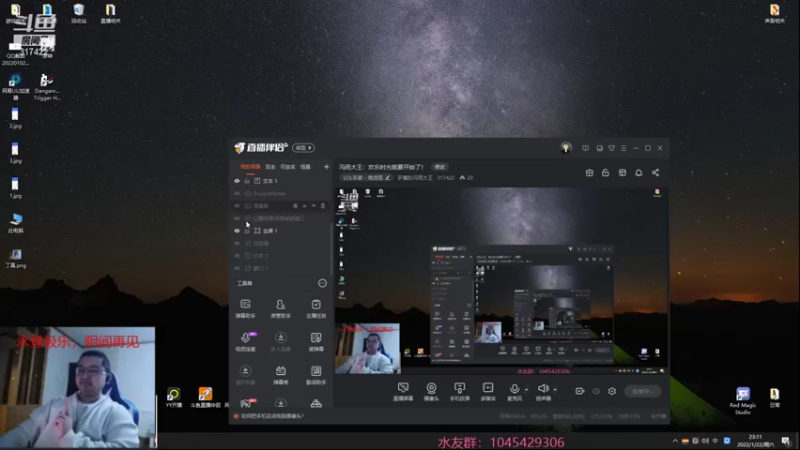Add a new scene with the plus button
Image resolution: width=800 pixels, height=450 pixels.
327,167
